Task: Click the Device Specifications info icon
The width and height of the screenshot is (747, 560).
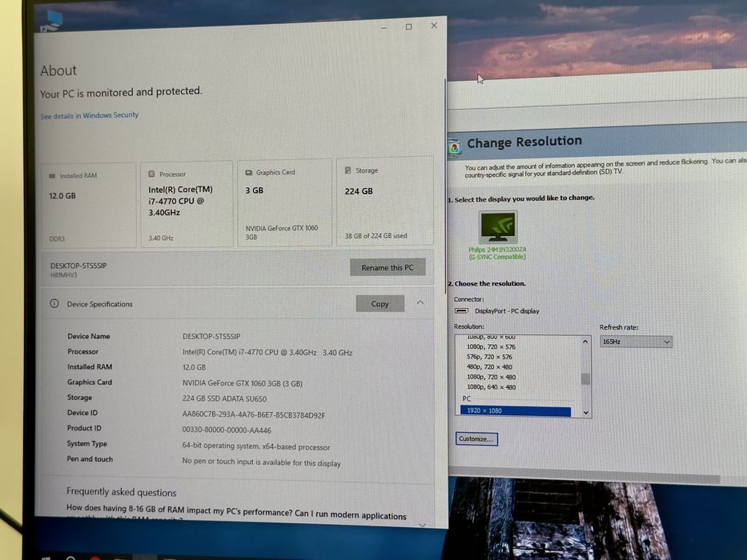Action: click(x=54, y=303)
